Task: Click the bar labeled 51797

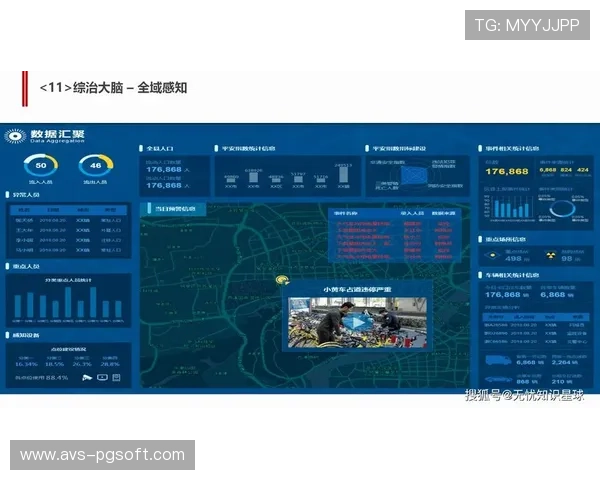Action: [298, 180]
